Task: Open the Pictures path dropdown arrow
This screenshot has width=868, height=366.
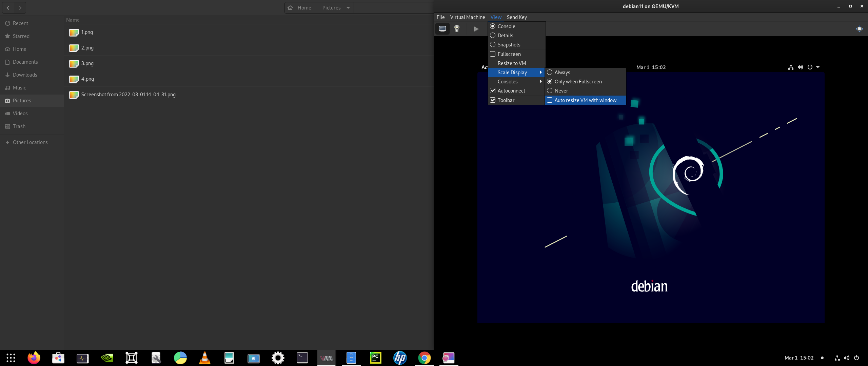Action: pos(348,8)
